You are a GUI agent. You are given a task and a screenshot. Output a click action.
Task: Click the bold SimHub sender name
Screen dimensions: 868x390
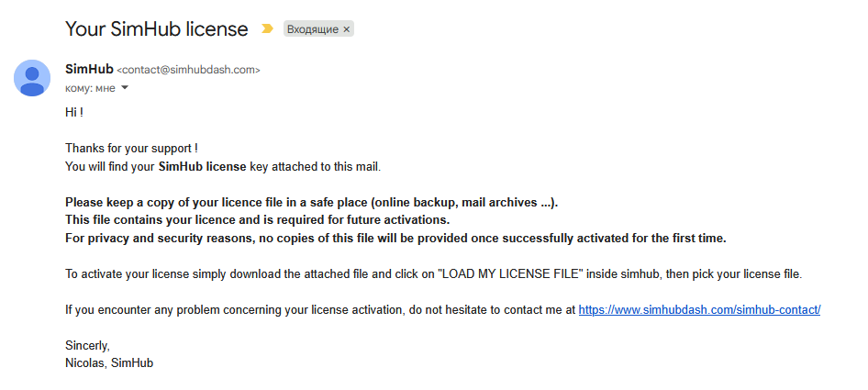89,69
